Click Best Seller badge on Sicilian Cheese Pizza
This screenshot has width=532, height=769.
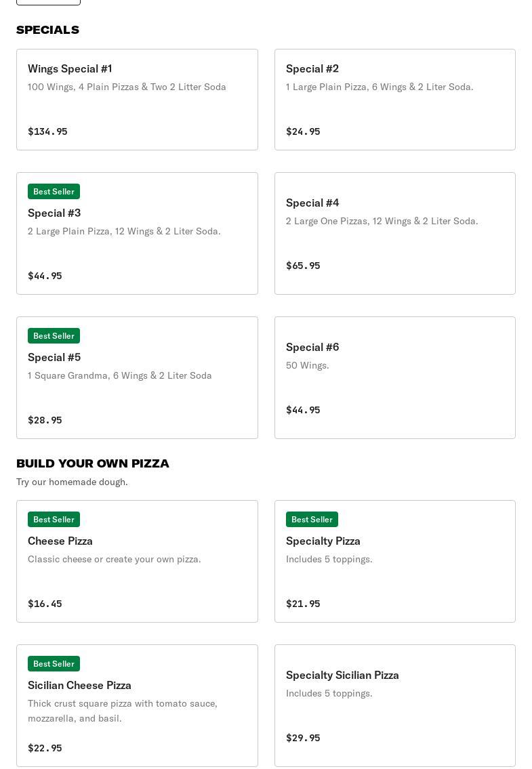[54, 664]
